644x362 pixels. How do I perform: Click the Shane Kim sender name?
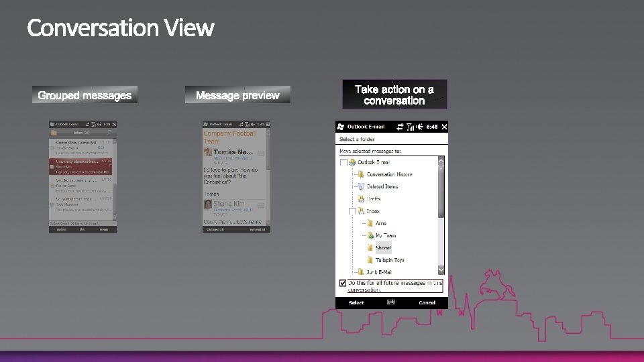[229, 204]
